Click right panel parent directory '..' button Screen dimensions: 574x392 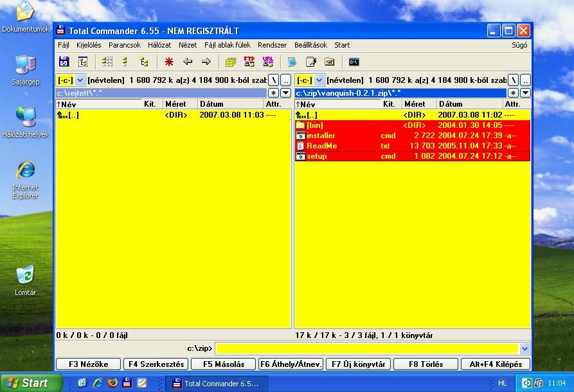525,80
